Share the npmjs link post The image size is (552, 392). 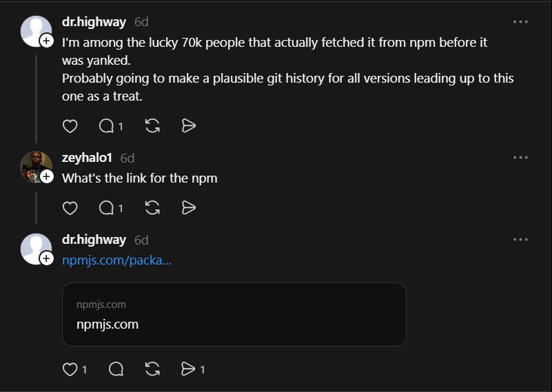(x=188, y=369)
